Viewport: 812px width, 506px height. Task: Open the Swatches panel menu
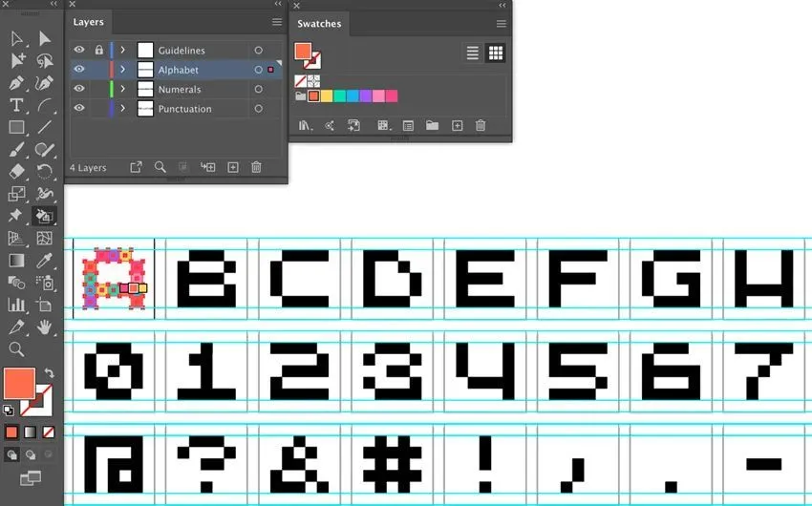point(502,24)
